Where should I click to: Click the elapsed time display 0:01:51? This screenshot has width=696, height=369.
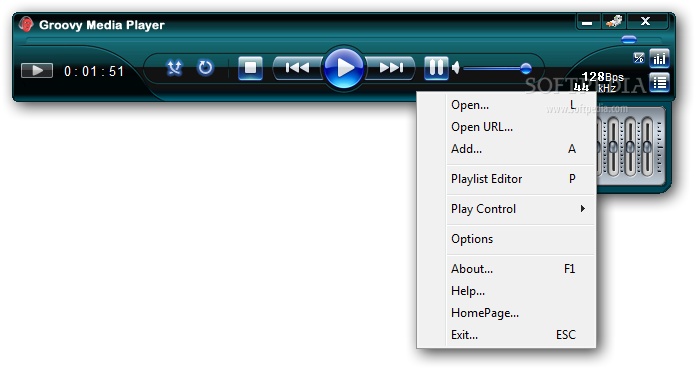point(94,71)
